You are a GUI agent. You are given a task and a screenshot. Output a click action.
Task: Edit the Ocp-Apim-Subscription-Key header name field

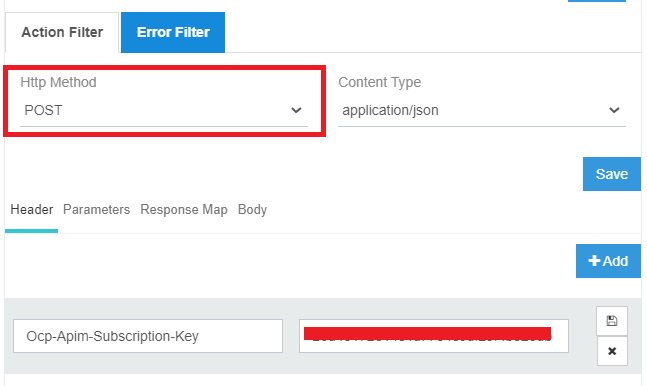coord(148,336)
